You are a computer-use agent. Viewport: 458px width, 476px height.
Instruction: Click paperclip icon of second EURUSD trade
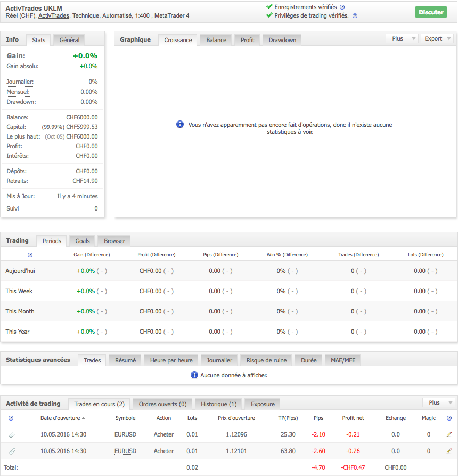[x=12, y=451]
